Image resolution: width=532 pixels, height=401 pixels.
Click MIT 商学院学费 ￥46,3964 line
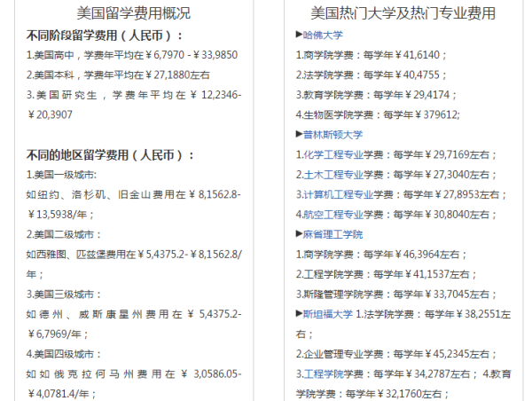pos(381,255)
